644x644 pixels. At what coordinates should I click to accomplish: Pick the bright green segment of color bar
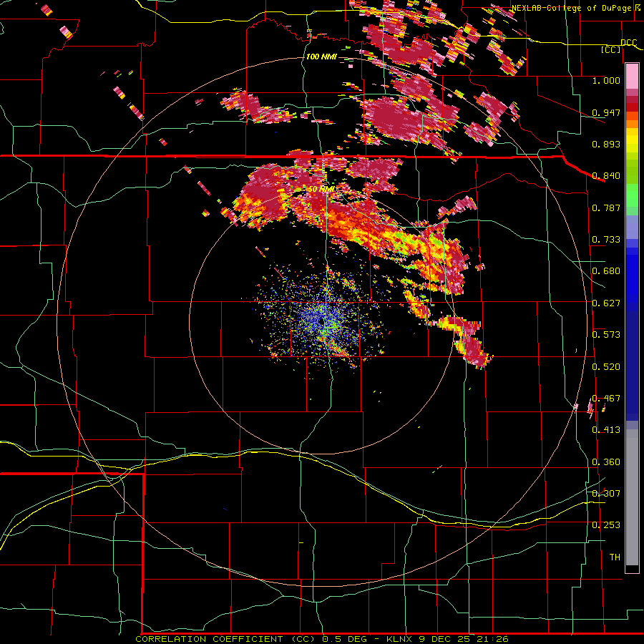click(x=632, y=195)
